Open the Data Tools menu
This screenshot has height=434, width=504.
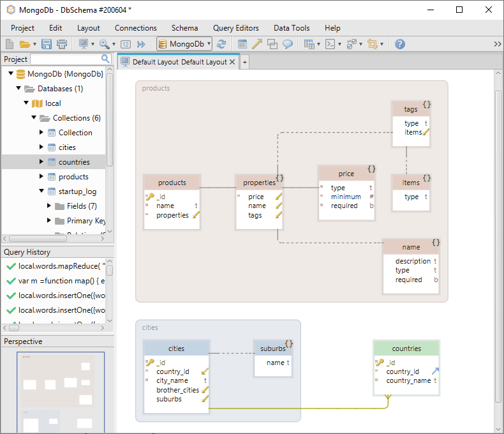click(x=292, y=28)
